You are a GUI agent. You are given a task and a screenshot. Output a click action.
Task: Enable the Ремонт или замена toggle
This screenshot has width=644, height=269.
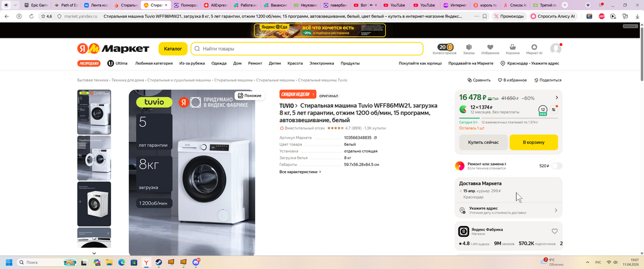tap(557, 166)
